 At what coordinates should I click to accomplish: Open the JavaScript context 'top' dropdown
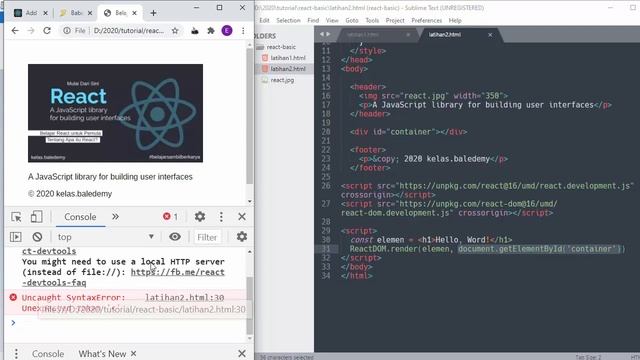tap(105, 237)
